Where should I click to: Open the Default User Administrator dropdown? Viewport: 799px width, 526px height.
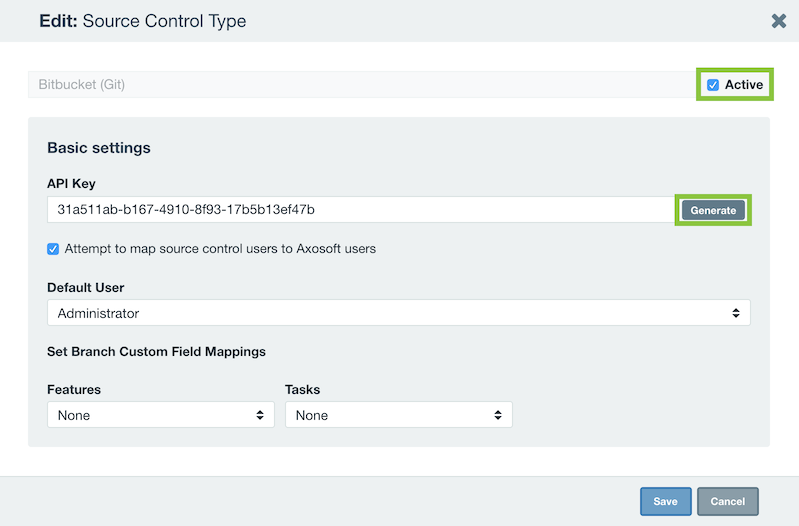(x=398, y=312)
